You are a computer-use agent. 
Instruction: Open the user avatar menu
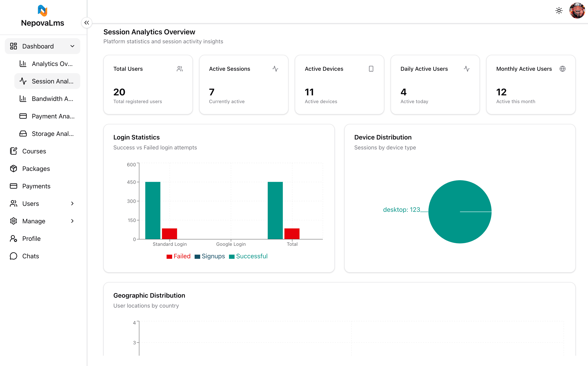pos(577,11)
